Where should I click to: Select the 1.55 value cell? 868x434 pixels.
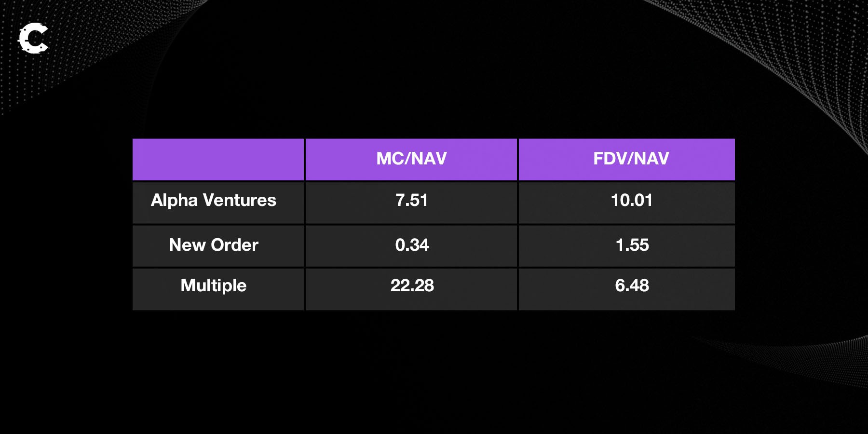(x=632, y=245)
